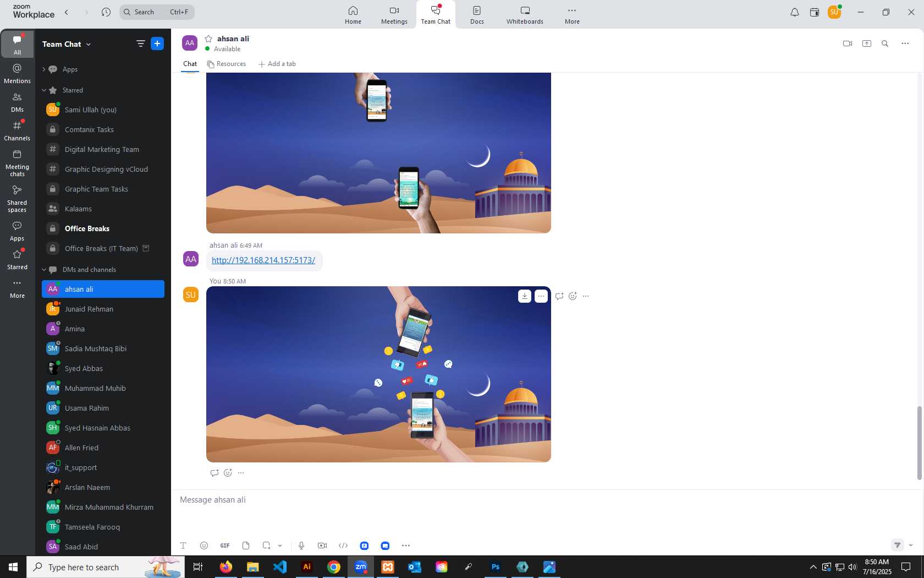Open the SU profile avatar menu
The height and width of the screenshot is (578, 924).
[834, 12]
